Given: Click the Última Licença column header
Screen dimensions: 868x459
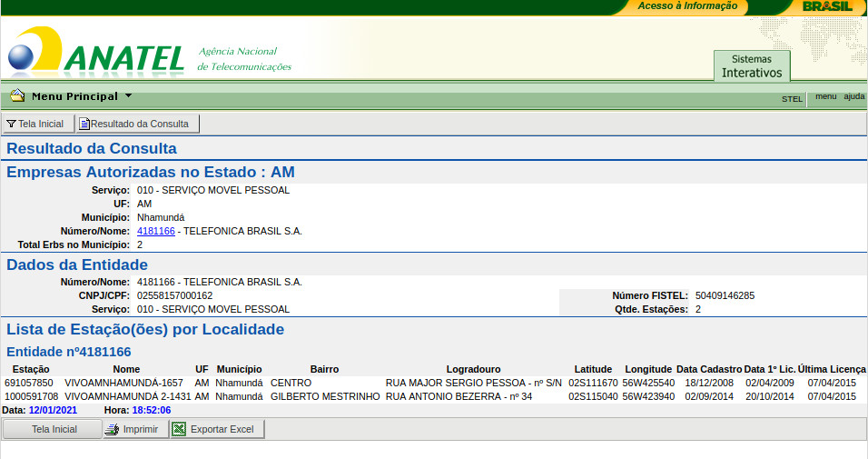Looking at the screenshot, I should coord(832,370).
